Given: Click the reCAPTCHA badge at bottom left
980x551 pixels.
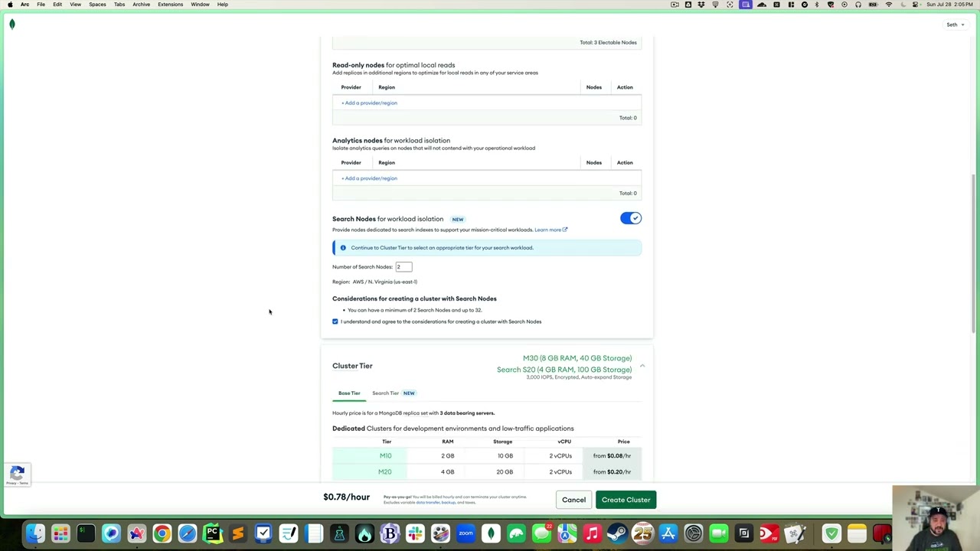Looking at the screenshot, I should 17,474.
